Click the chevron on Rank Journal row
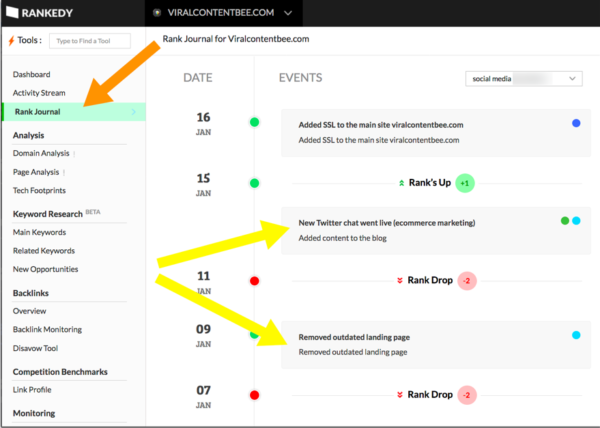The image size is (600, 428). click(134, 112)
